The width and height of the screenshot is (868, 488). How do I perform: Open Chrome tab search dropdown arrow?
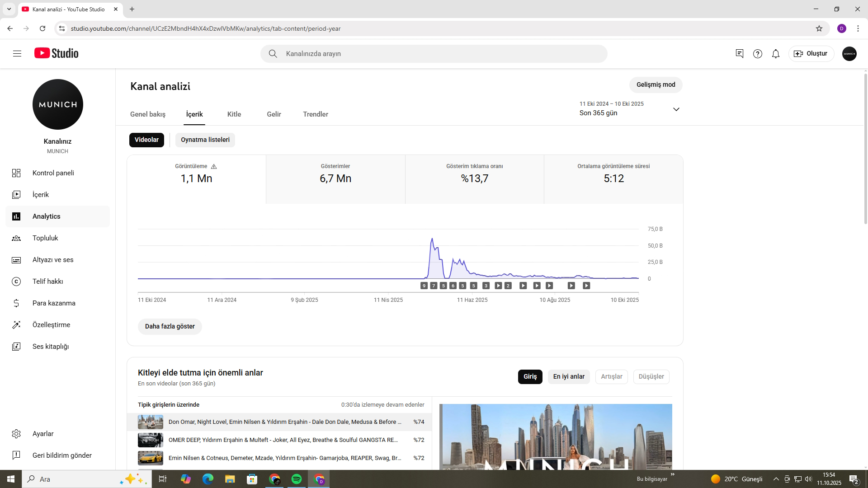click(x=9, y=9)
